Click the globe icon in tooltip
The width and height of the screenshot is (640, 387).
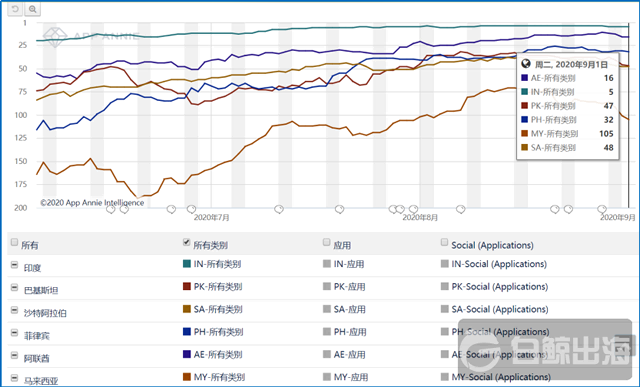click(526, 64)
